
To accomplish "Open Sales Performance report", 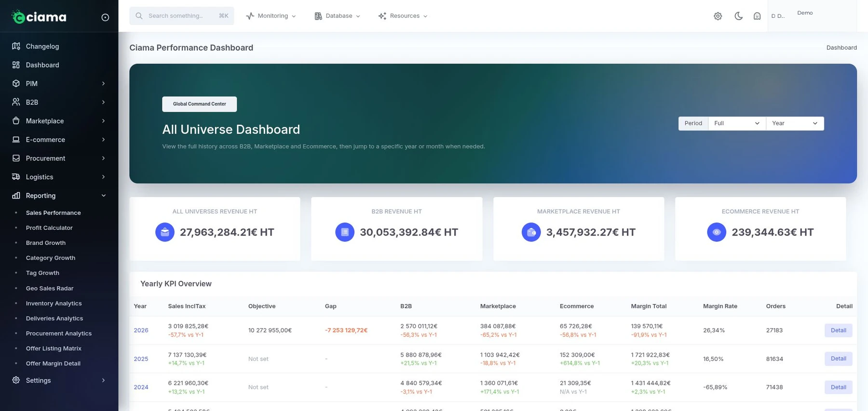I will 54,213.
